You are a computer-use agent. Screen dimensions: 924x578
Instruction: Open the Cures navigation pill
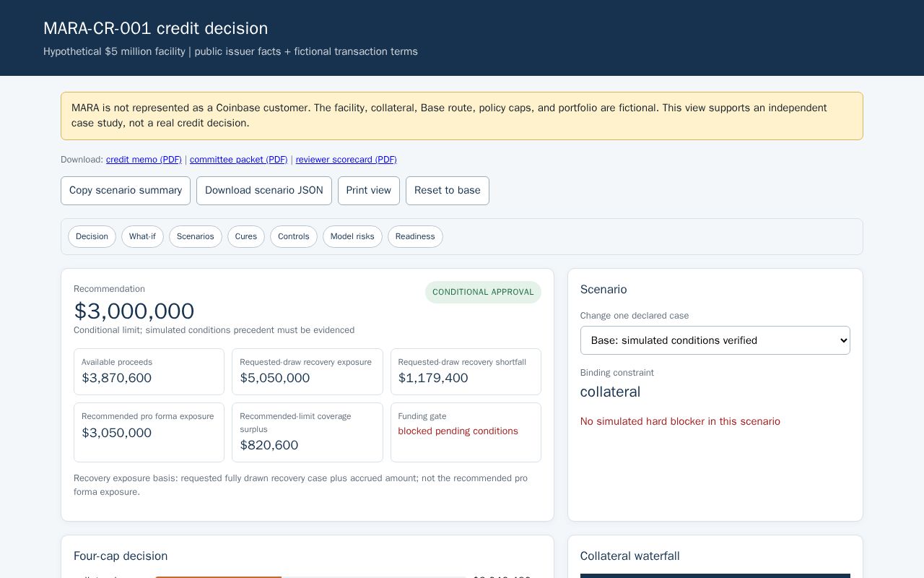(246, 237)
